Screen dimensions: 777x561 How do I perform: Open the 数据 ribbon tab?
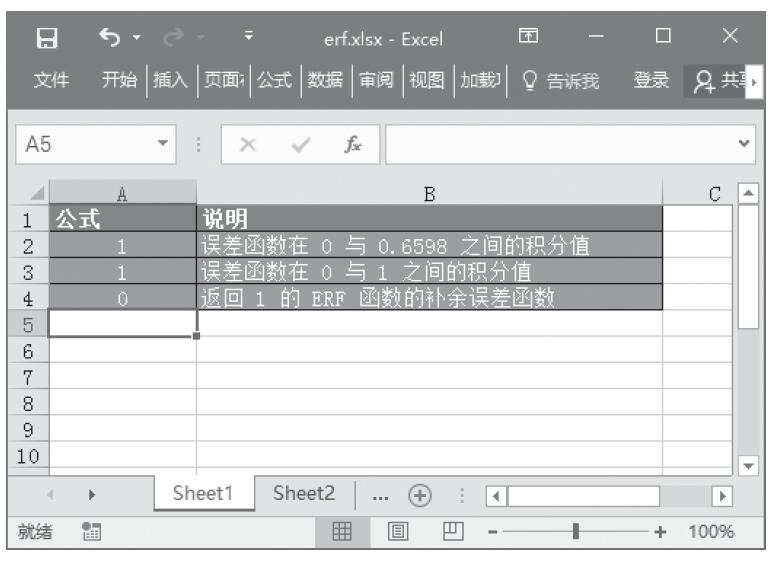pos(326,81)
